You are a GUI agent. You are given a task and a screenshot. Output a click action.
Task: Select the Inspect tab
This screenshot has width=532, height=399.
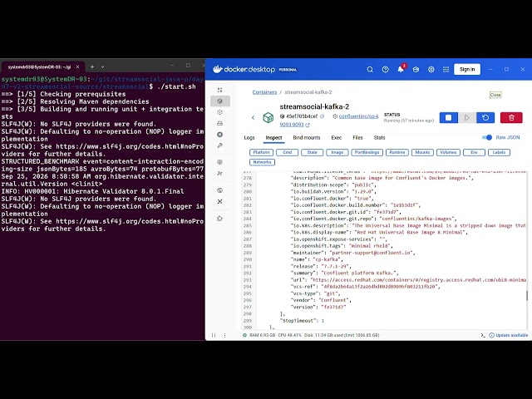click(x=273, y=137)
